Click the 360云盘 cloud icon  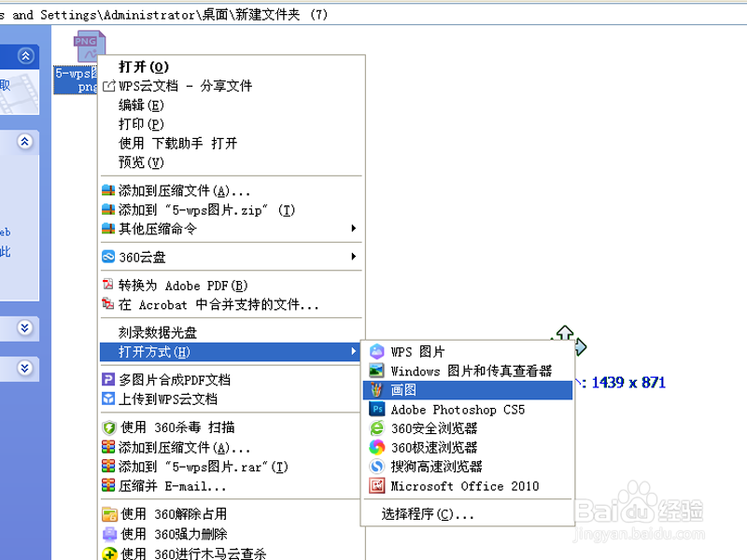point(108,258)
